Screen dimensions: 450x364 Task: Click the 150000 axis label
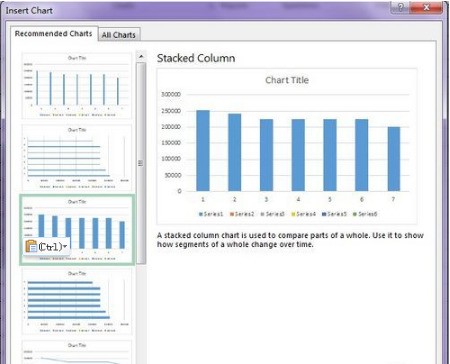(171, 143)
